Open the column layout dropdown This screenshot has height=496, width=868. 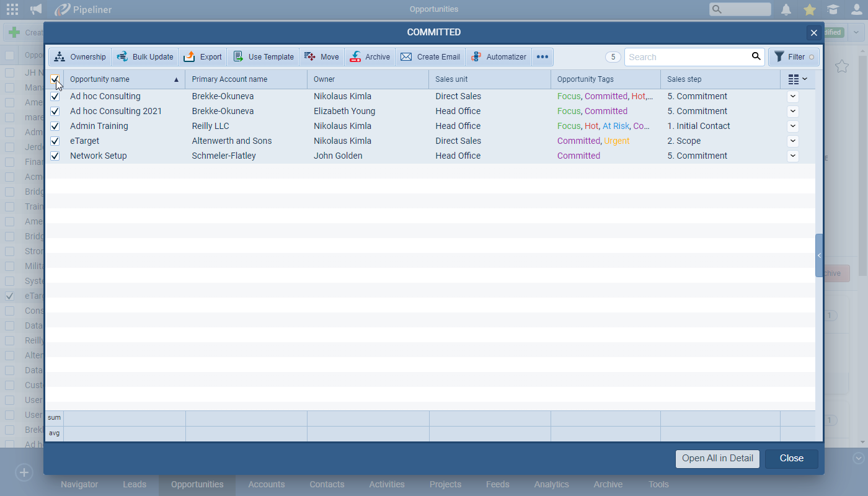pos(797,79)
